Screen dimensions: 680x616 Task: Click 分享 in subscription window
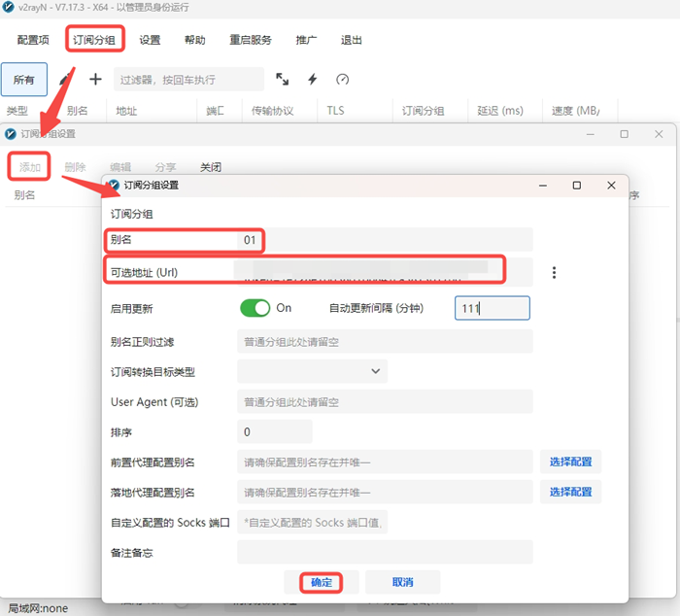pos(166,167)
